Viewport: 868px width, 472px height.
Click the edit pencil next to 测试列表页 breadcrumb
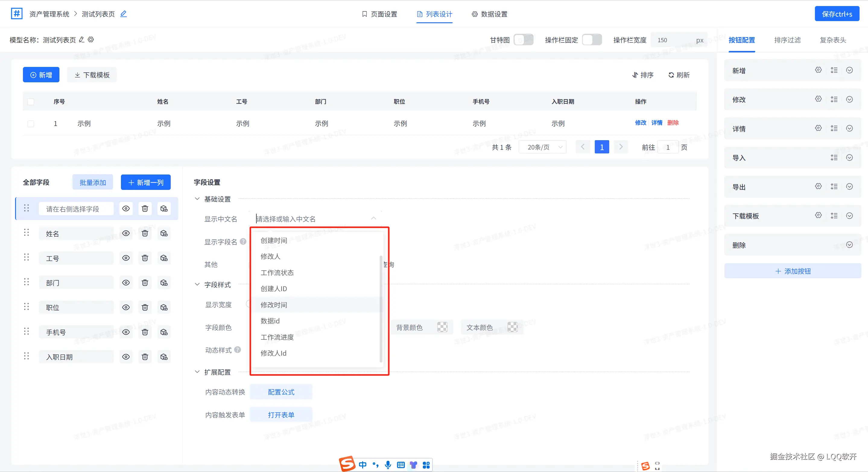[x=124, y=14]
